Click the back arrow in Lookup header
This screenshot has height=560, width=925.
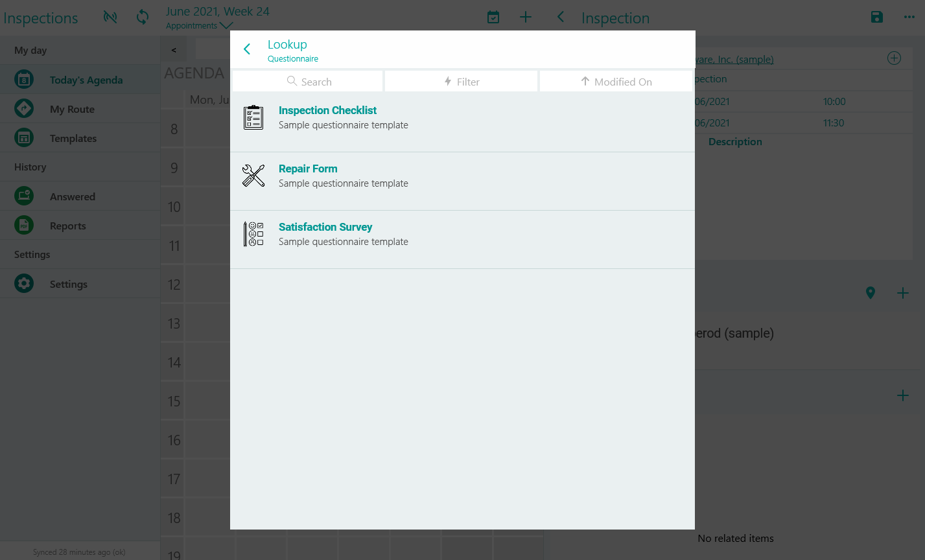coord(247,49)
